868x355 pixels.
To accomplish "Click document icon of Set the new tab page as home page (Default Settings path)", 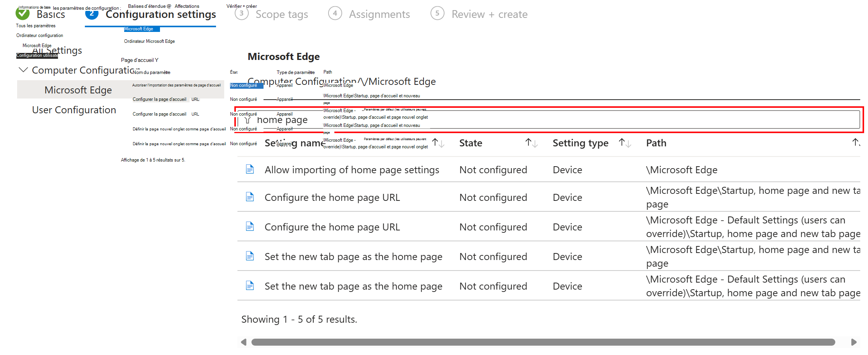I will [x=250, y=286].
